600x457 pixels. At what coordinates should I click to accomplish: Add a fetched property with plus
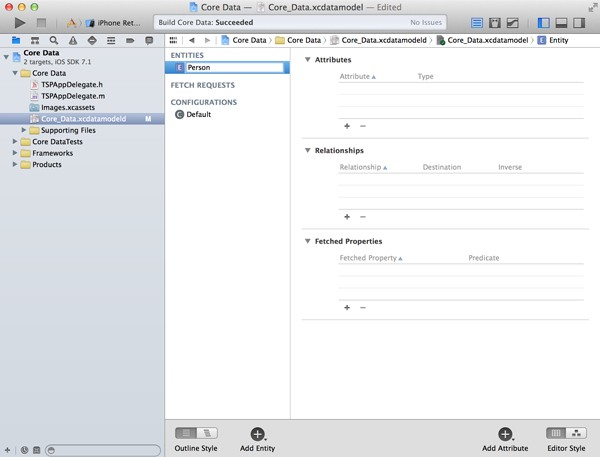point(347,307)
